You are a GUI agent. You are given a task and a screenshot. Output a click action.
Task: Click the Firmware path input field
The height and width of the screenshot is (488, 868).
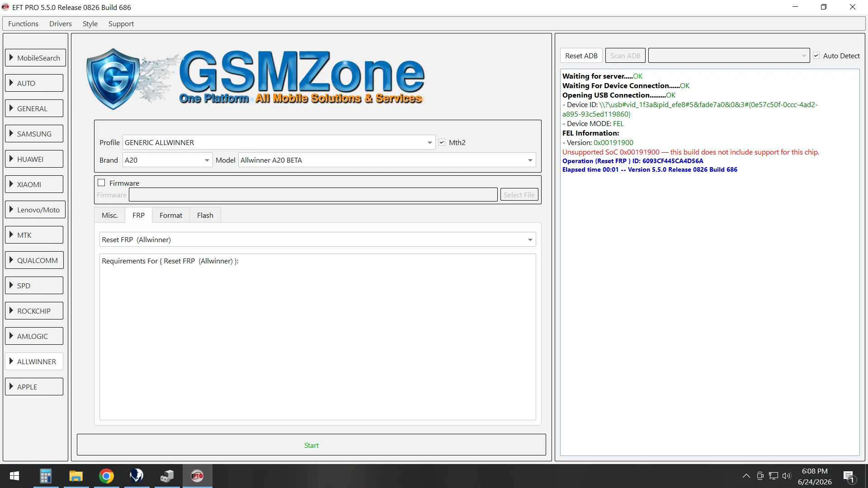coord(313,195)
